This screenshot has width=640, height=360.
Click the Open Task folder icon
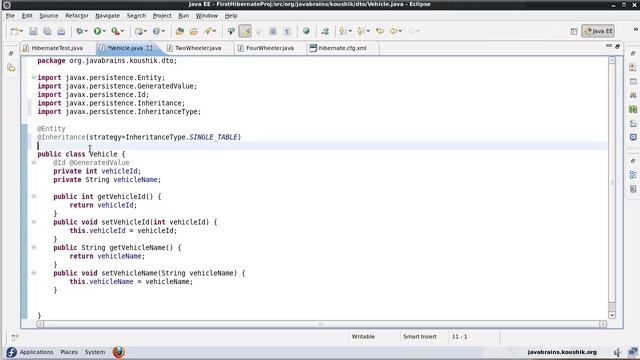coord(193,31)
